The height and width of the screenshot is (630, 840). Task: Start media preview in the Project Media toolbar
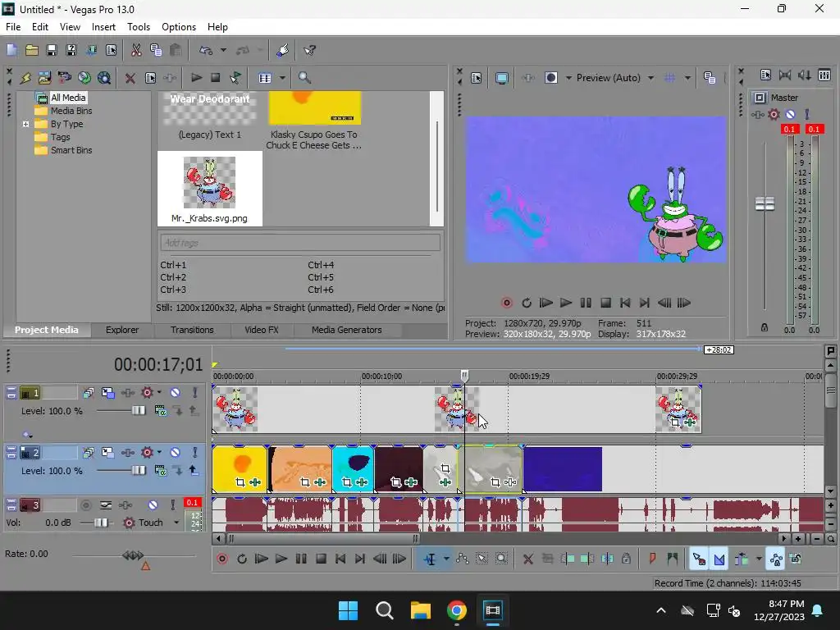coord(196,78)
